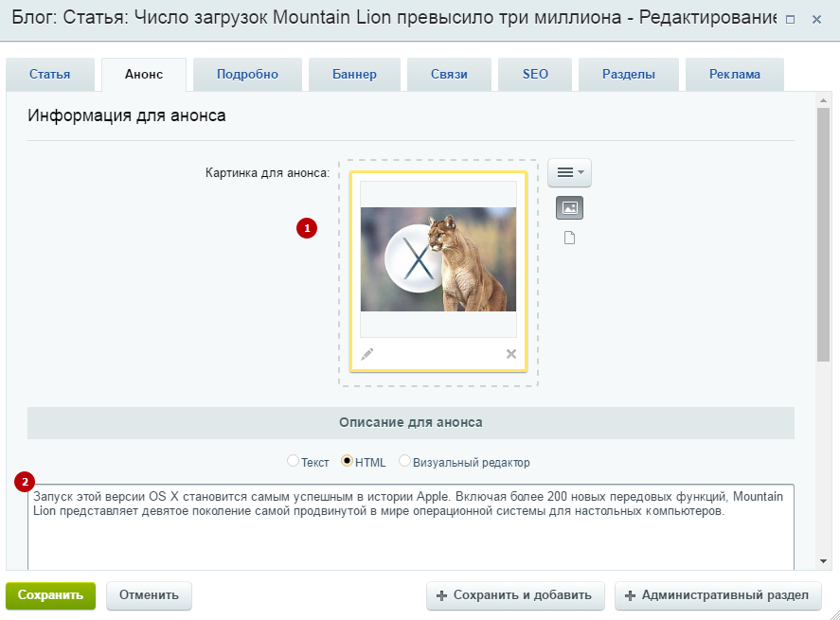This screenshot has width=840, height=620.
Task: Open the Административный раздел button
Action: [x=718, y=595]
